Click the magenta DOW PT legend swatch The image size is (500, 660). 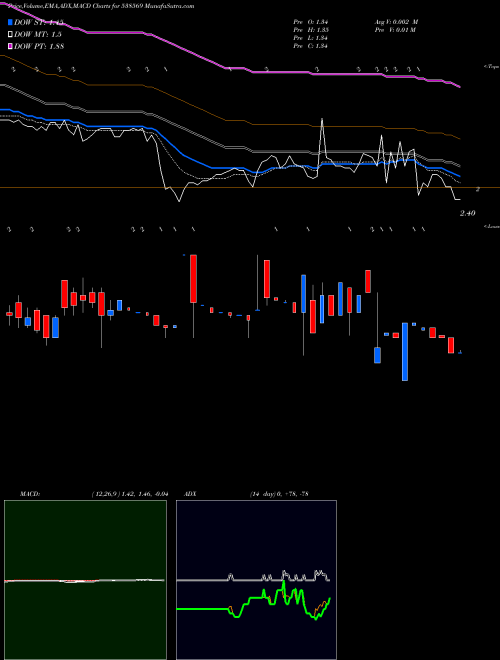pyautogui.click(x=10, y=46)
